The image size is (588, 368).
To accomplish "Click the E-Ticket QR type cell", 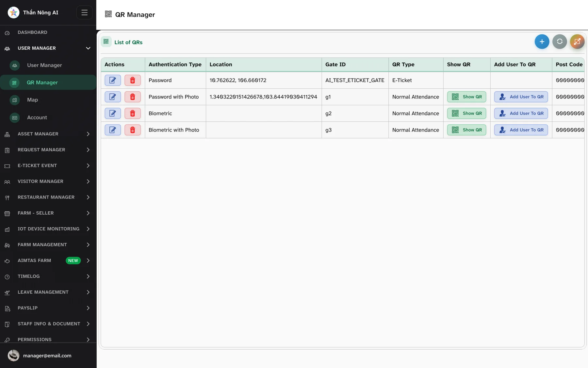I will pos(416,80).
